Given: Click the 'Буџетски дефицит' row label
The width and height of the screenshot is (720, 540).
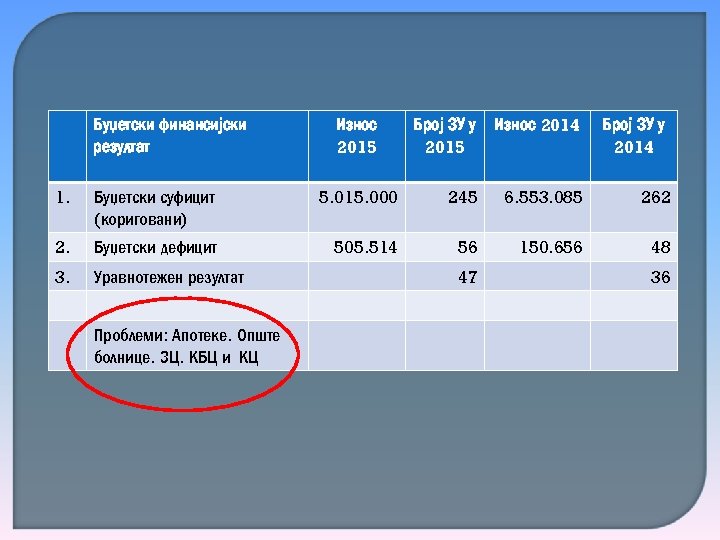Looking at the screenshot, I should tap(155, 248).
